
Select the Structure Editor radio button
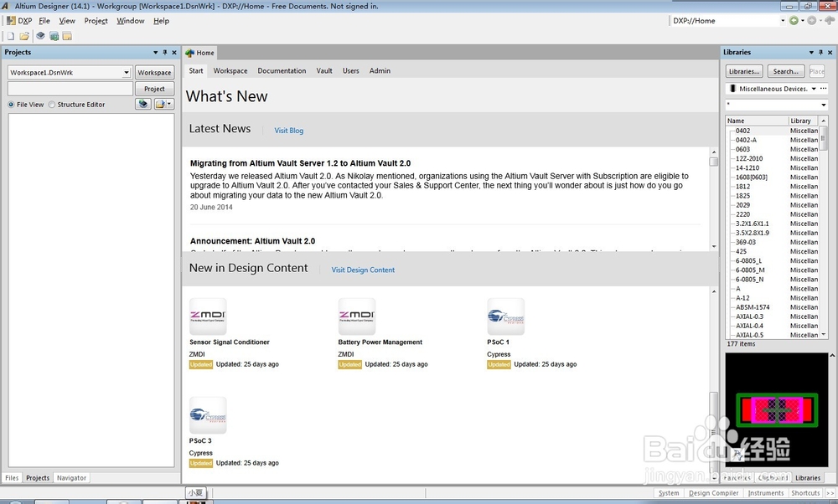pyautogui.click(x=52, y=105)
